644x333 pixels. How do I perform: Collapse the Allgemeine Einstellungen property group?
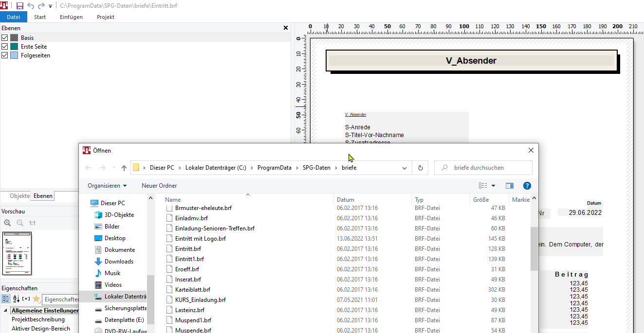(x=6, y=311)
